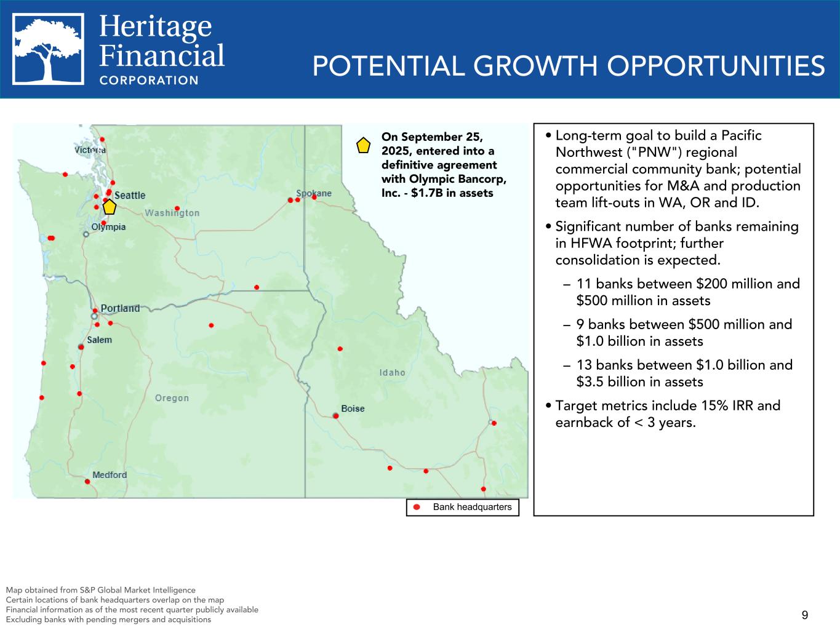840x630 pixels.
Task: Click the "Excluding banks with pending mergers" footnote
Action: click(108, 620)
